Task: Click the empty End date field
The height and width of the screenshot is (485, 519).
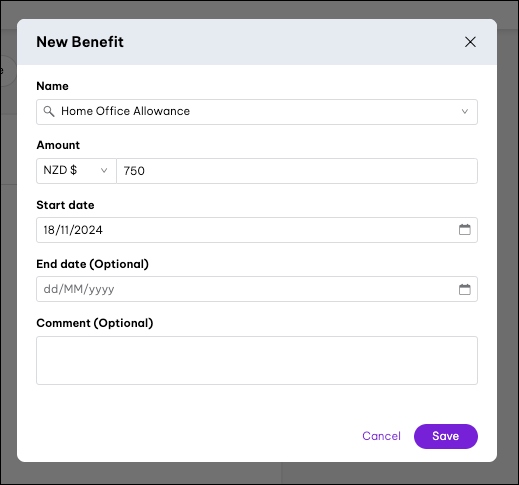Action: 257,289
